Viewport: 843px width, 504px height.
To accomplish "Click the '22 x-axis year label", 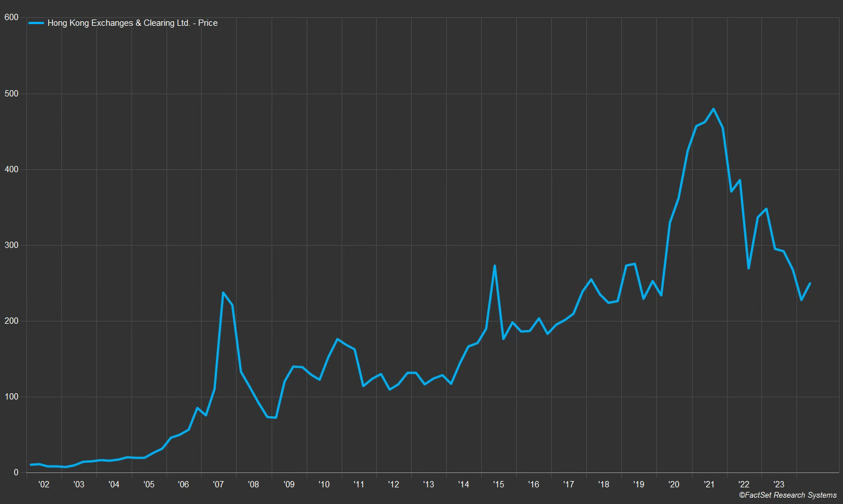I will click(x=744, y=484).
